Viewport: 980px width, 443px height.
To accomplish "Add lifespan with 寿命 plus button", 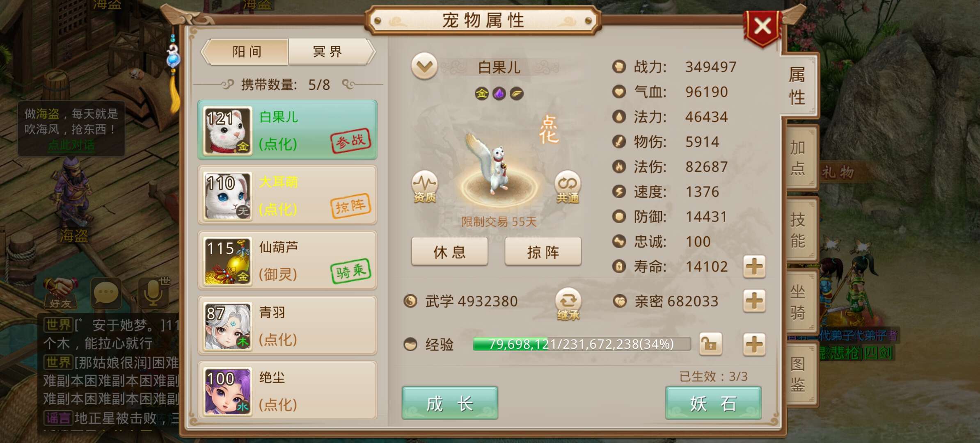I will pyautogui.click(x=754, y=267).
